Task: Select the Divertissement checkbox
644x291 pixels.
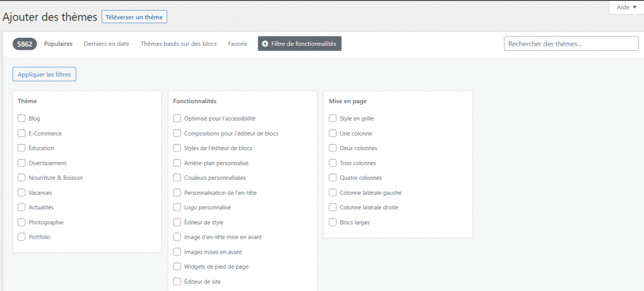Action: click(21, 163)
